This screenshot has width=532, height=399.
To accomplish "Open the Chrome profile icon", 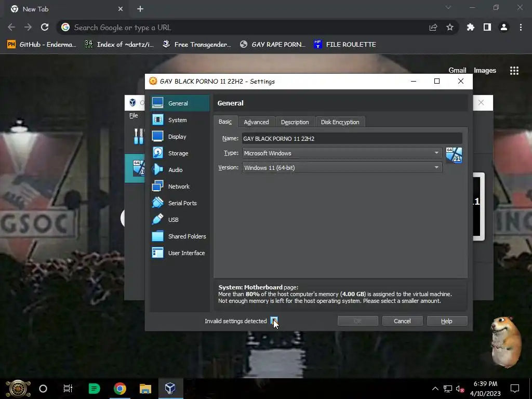I will point(504,27).
